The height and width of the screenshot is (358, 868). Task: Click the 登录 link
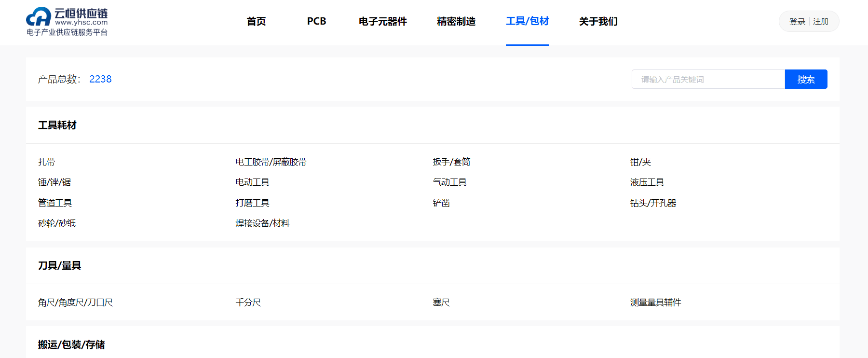click(x=797, y=22)
